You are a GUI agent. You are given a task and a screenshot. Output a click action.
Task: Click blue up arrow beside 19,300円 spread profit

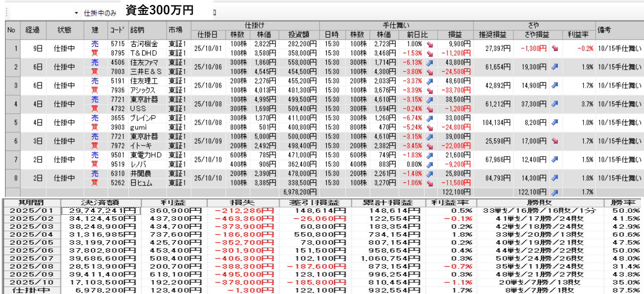coord(555,67)
